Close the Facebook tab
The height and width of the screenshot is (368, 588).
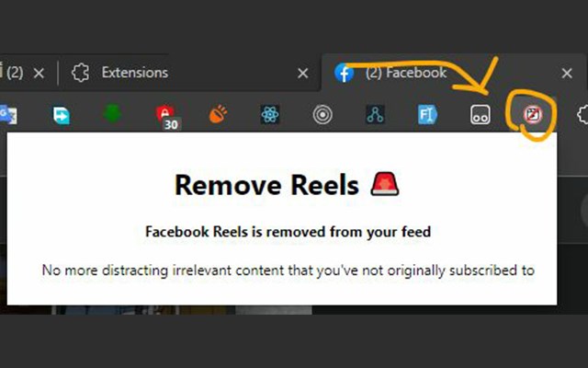567,74
